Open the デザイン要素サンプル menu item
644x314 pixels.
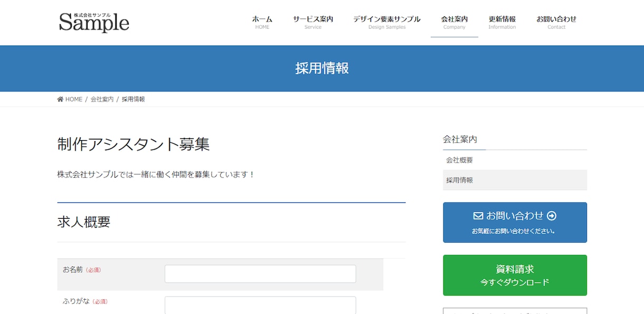pos(387,22)
